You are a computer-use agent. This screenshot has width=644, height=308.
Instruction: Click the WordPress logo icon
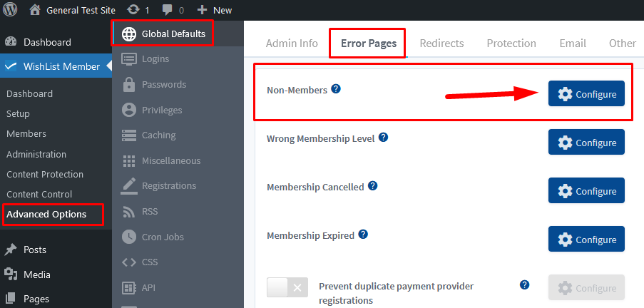pyautogui.click(x=10, y=9)
